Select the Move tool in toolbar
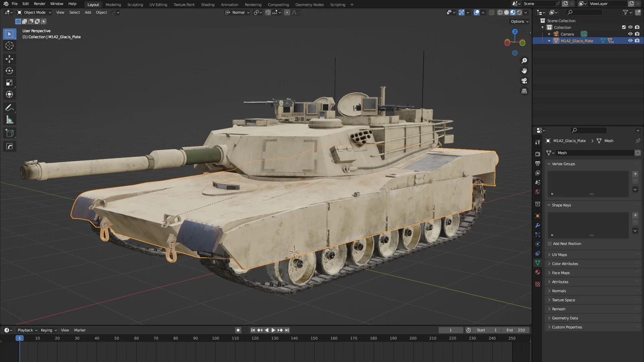Viewport: 644px width, 362px height. [x=9, y=59]
